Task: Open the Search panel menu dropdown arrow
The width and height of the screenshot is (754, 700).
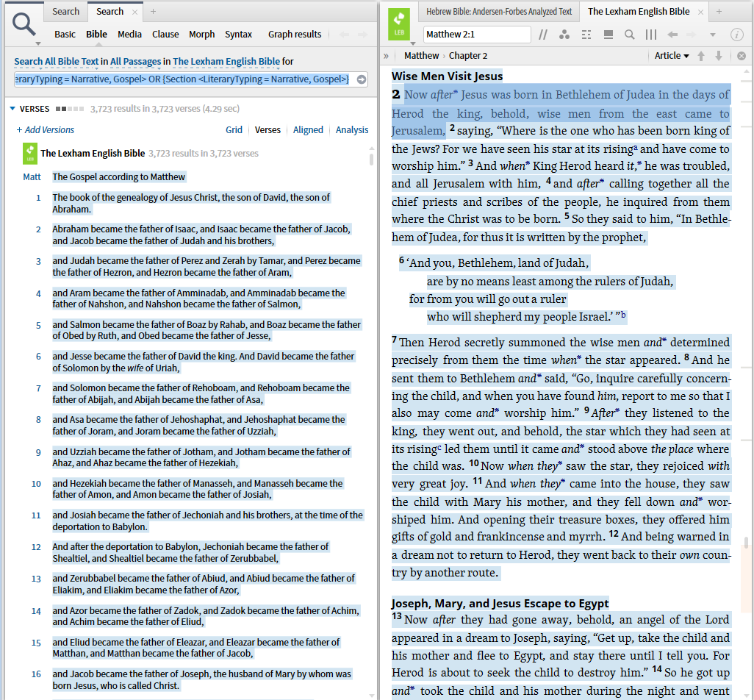Action: tap(38, 44)
